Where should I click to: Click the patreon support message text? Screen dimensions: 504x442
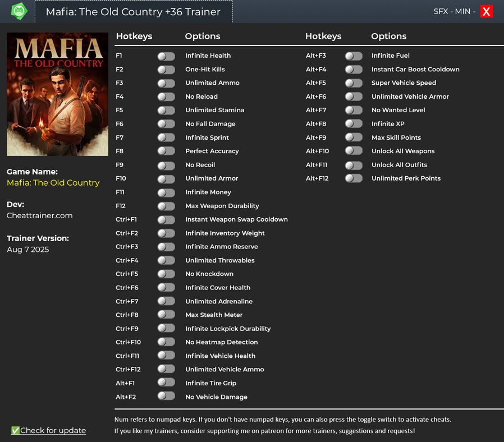point(264,431)
